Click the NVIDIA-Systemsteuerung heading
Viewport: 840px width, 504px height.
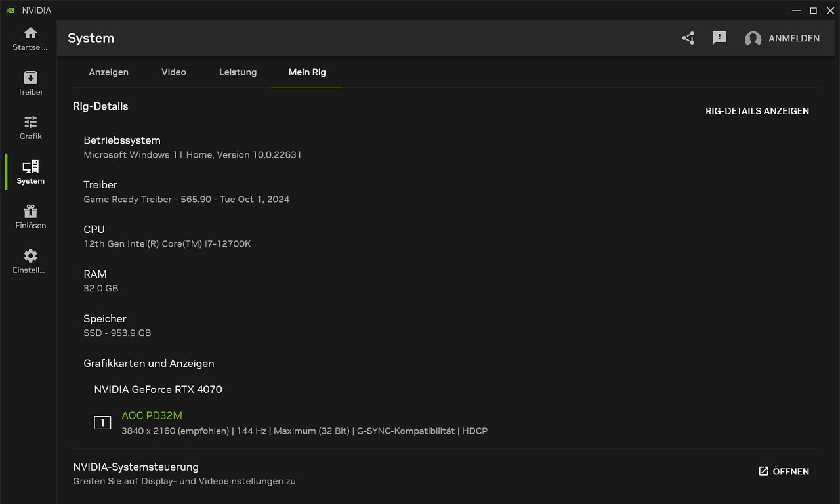coord(136,467)
